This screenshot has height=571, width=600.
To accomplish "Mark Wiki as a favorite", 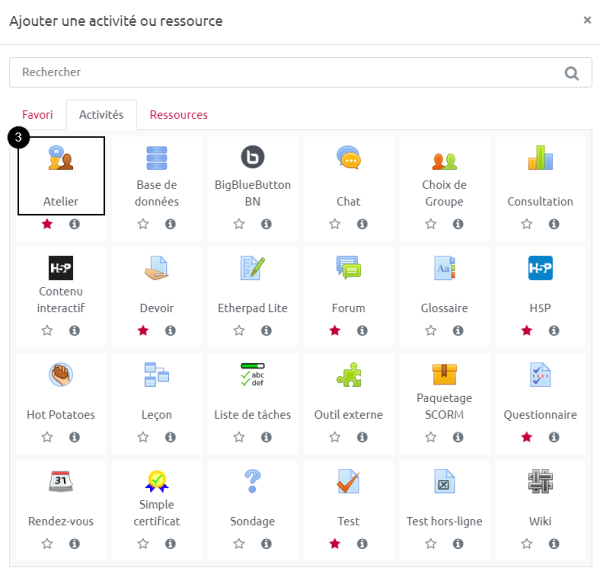I will point(527,544).
